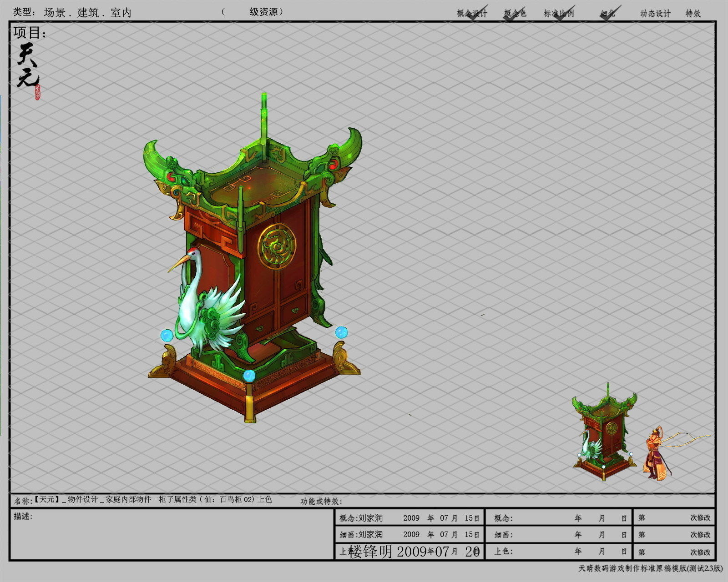
Task: Click the 天晴数码游戏制作标准原稿模版 footer text
Action: (650, 568)
